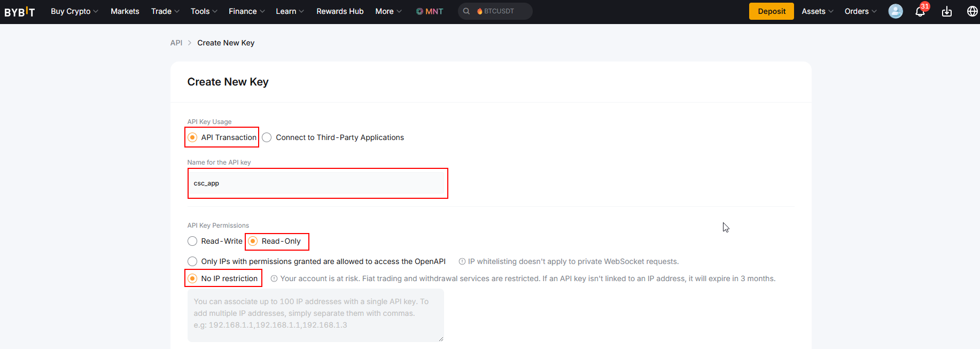Go to API breadcrumb link
Viewport: 980px width, 349px height.
[176, 43]
